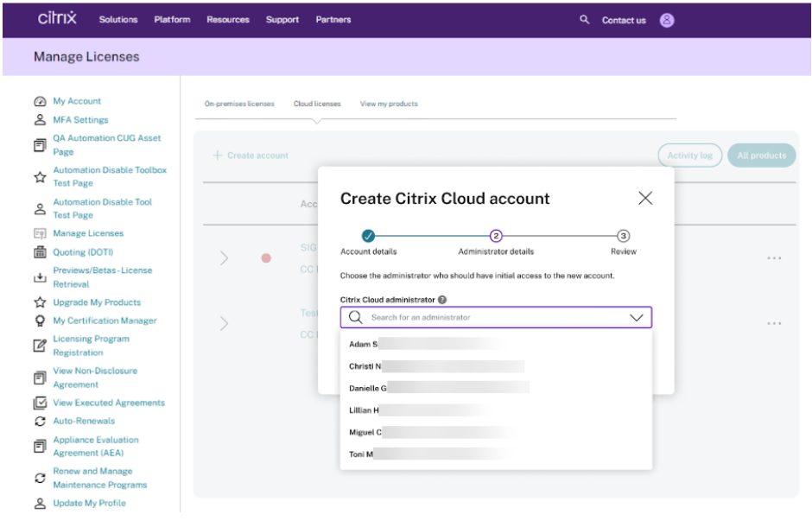
Task: Click the Account details completed step
Action: [368, 235]
